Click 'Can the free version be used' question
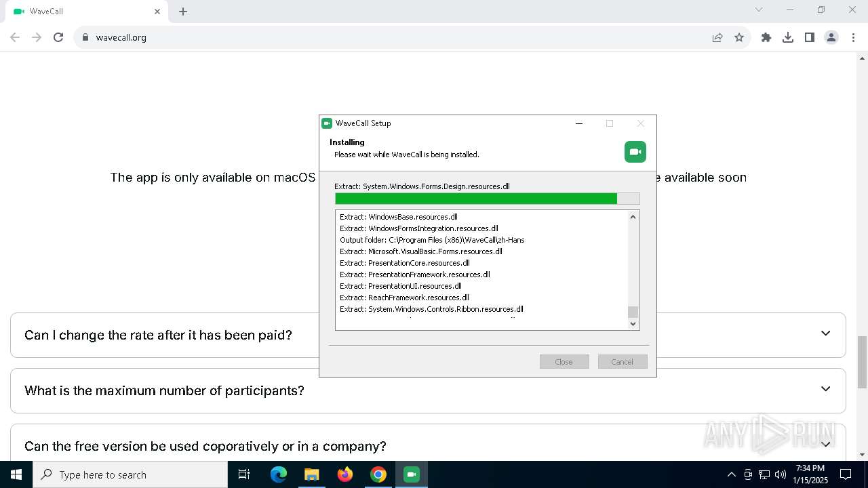 [205, 446]
